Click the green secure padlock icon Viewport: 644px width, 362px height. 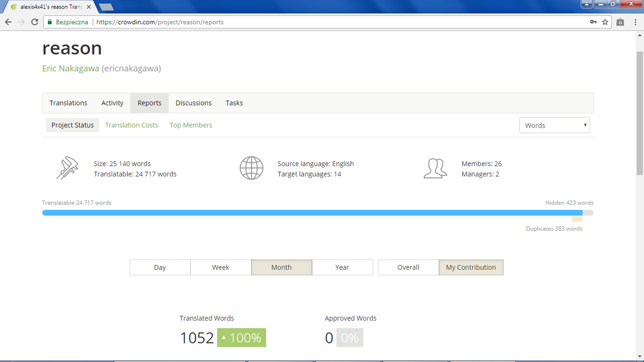click(49, 22)
